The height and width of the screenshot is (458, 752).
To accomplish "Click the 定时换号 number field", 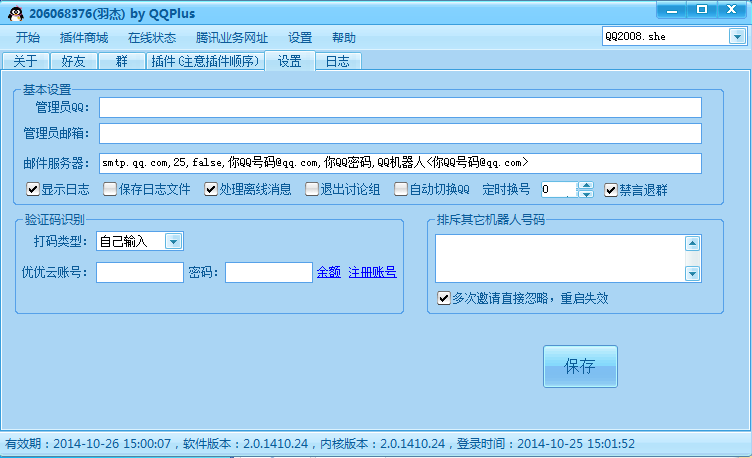I will [x=559, y=189].
